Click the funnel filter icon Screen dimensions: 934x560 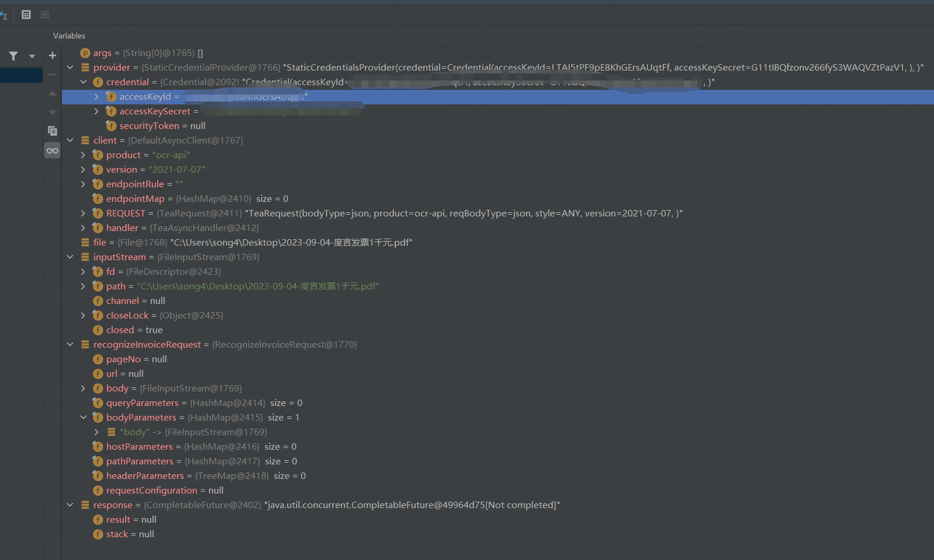pyautogui.click(x=13, y=56)
